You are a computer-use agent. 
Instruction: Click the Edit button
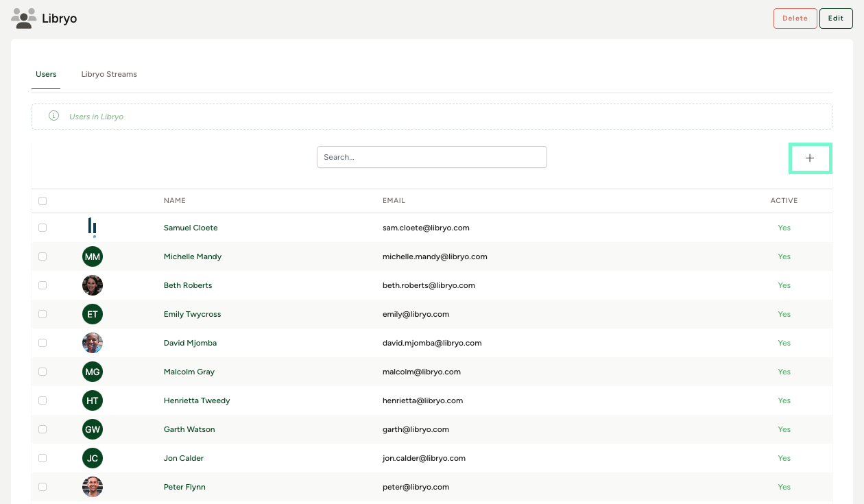click(835, 19)
